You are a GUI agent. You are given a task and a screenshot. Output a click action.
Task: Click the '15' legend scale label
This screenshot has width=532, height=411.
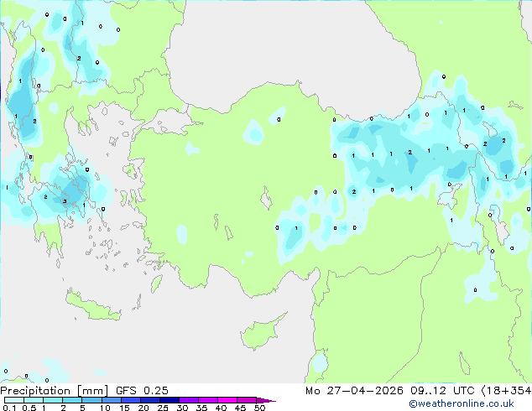point(124,408)
